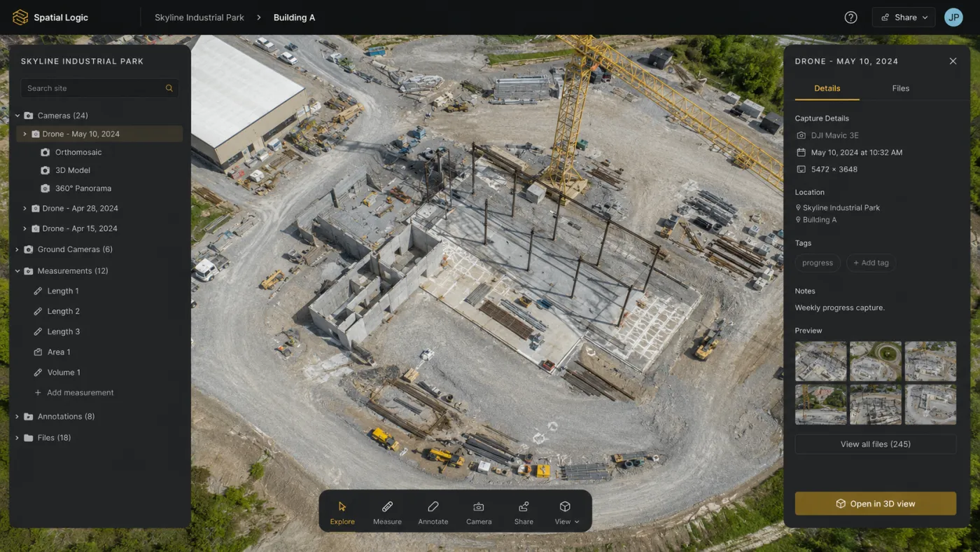Click the folder icon beside Cameras (24)
Viewport: 980px width, 552px height.
tap(29, 116)
